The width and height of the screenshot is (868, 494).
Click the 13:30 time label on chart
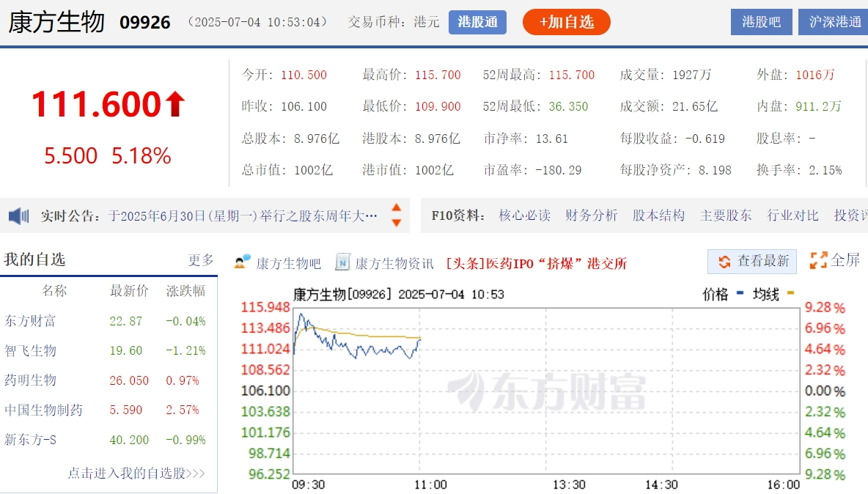click(569, 485)
